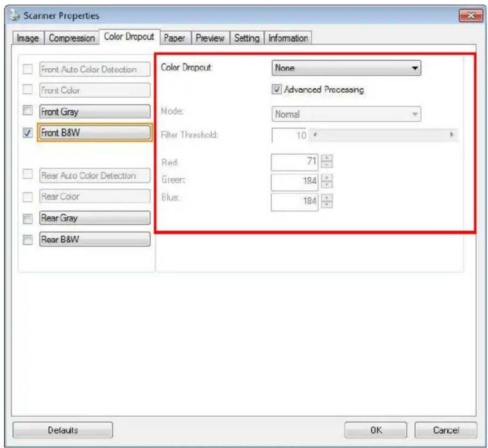Enable the Rear Gray checkbox
Image resolution: width=488 pixels, height=448 pixels.
click(x=28, y=219)
